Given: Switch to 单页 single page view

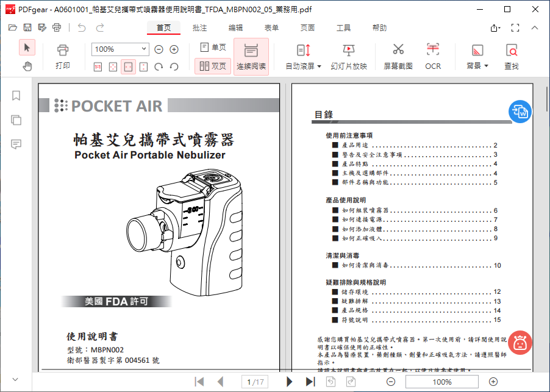Looking at the screenshot, I should (213, 48).
